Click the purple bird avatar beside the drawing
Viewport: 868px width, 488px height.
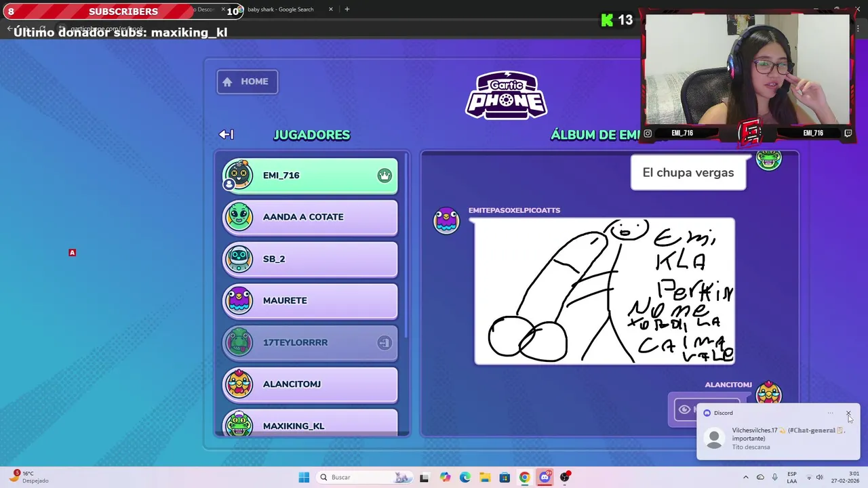pyautogui.click(x=446, y=221)
